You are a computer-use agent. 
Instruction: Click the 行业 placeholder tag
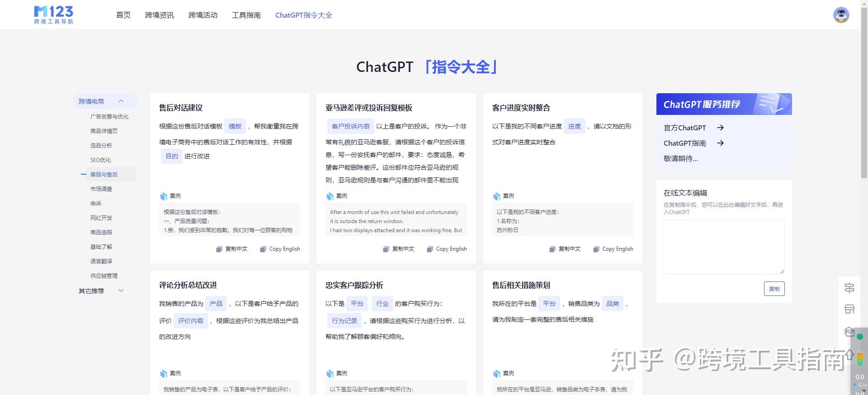click(382, 304)
